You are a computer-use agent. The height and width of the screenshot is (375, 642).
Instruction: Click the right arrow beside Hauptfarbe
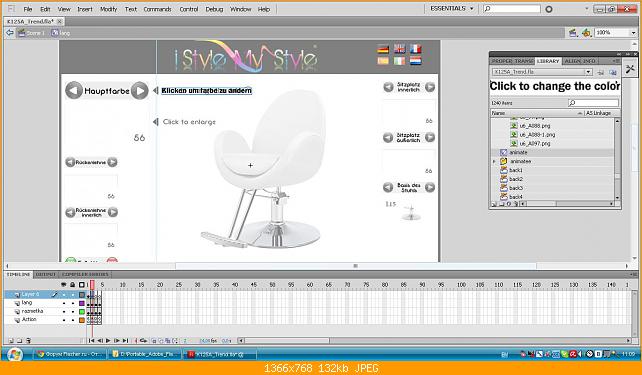tap(140, 90)
